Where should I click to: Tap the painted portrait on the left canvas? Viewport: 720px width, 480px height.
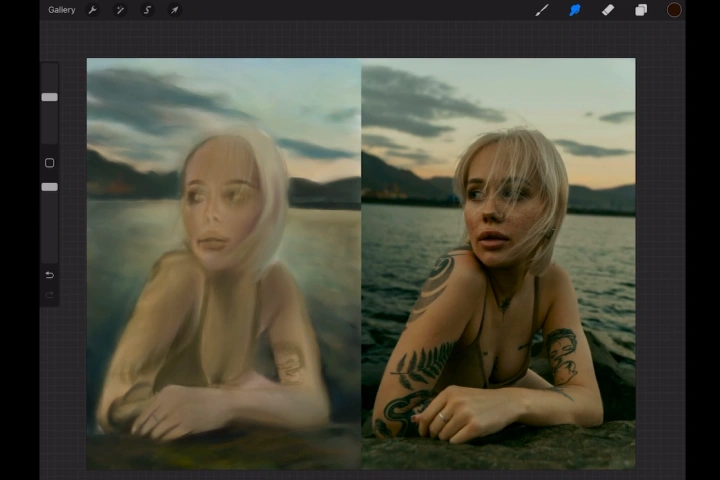[224, 264]
